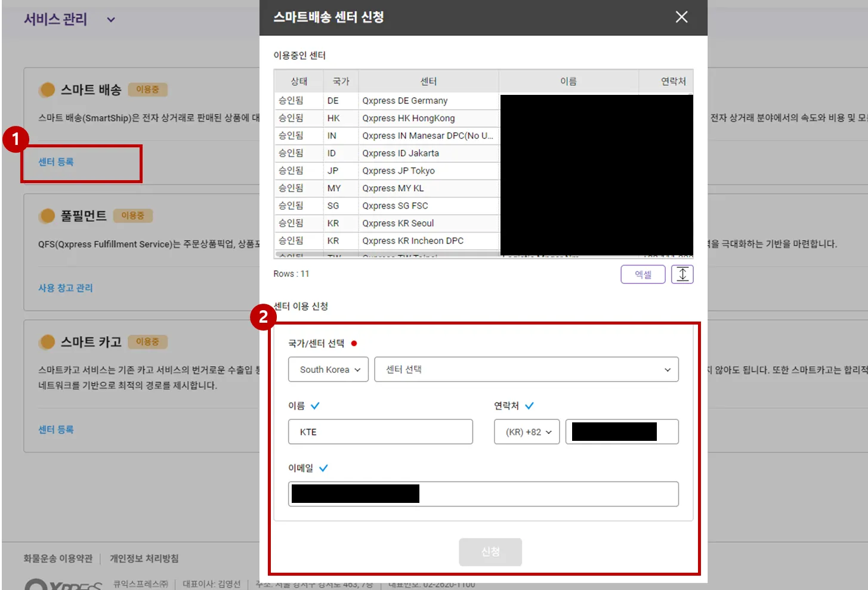Screen dimensions: 868x590
Task: Open the 사용 창고 관리 link
Action: click(x=66, y=288)
